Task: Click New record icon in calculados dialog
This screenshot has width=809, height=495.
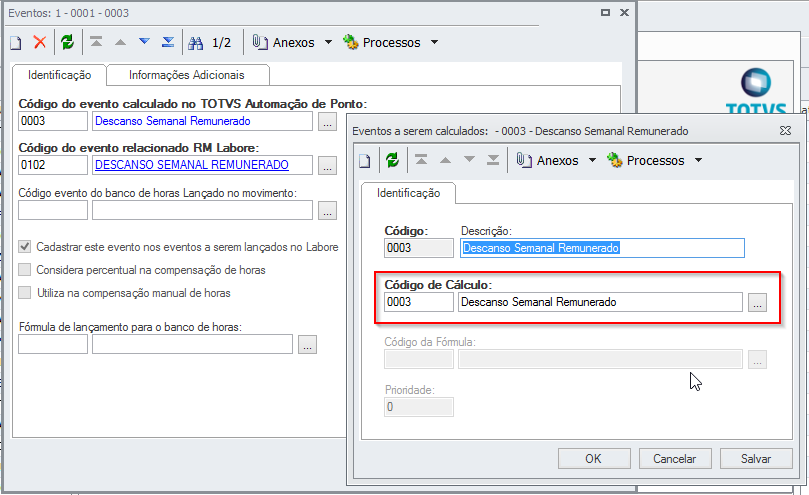Action: click(x=365, y=161)
